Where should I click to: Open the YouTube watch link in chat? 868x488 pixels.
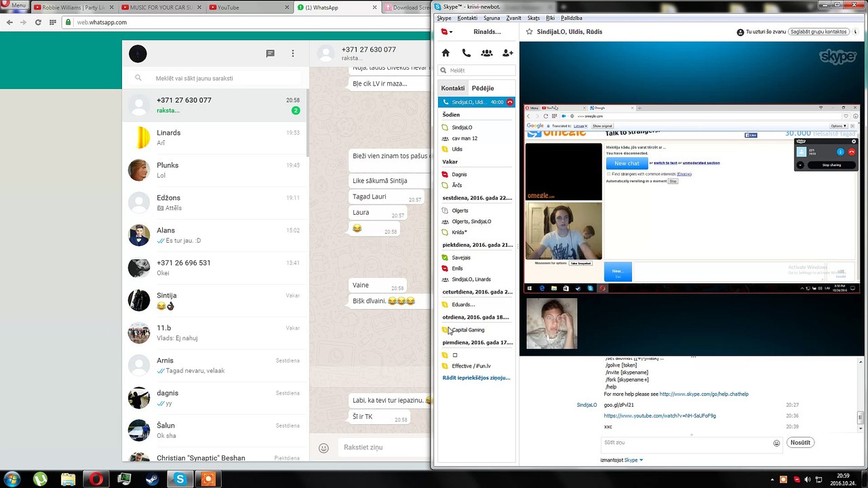[x=660, y=415]
